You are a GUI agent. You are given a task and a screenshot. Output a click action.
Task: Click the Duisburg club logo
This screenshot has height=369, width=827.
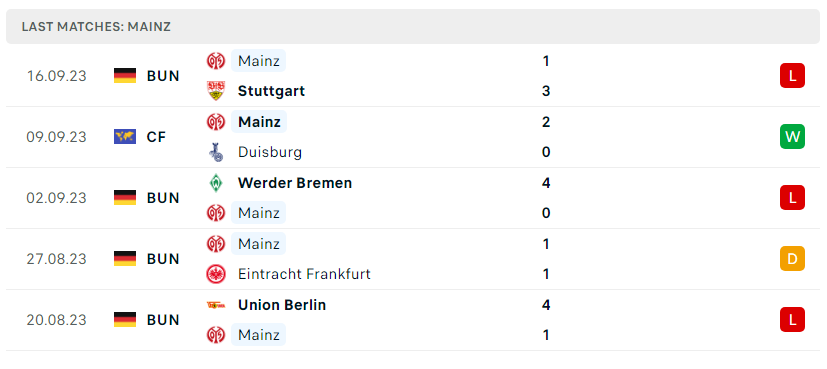tap(216, 152)
